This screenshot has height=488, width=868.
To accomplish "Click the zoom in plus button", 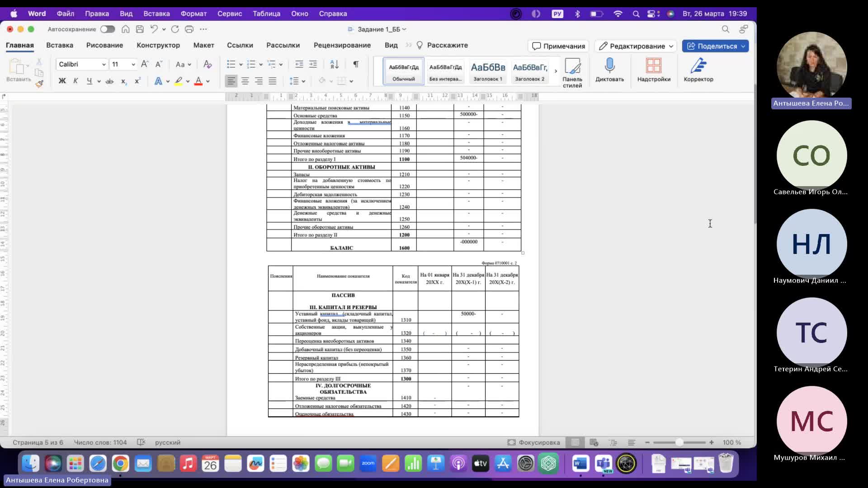I will pyautogui.click(x=712, y=442).
